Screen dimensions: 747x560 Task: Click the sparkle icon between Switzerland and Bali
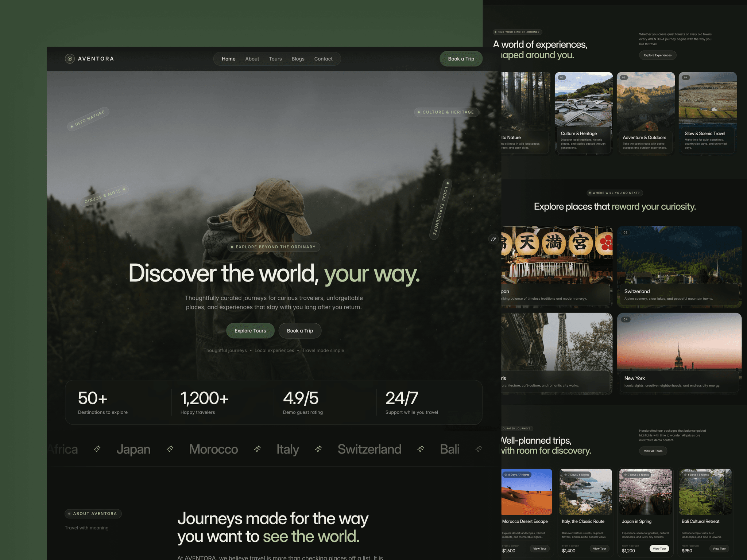pos(421,449)
